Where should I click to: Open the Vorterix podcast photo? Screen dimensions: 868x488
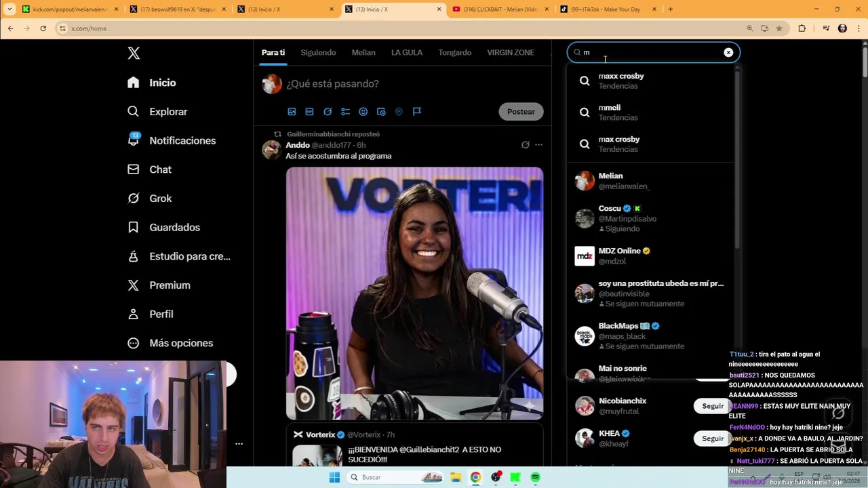point(414,293)
